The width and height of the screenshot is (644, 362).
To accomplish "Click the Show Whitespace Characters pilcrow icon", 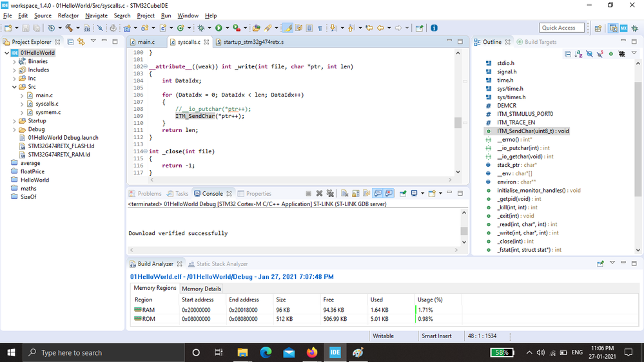I will (320, 28).
